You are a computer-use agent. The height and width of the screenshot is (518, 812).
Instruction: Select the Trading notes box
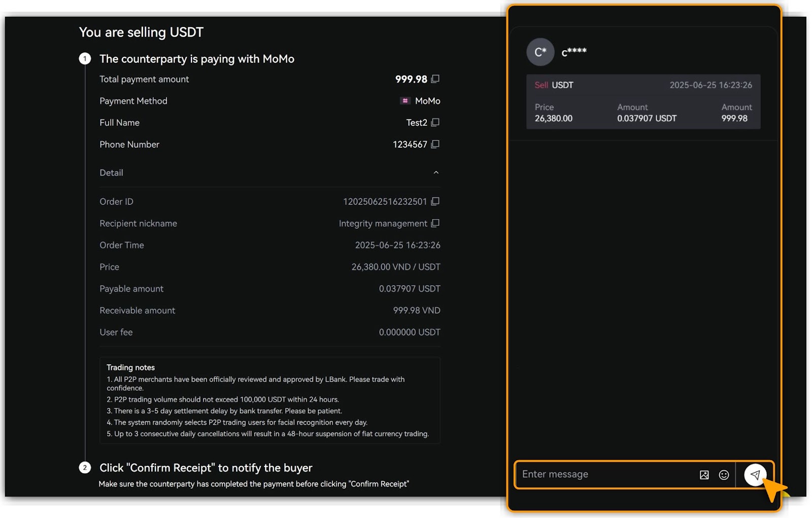(269, 401)
